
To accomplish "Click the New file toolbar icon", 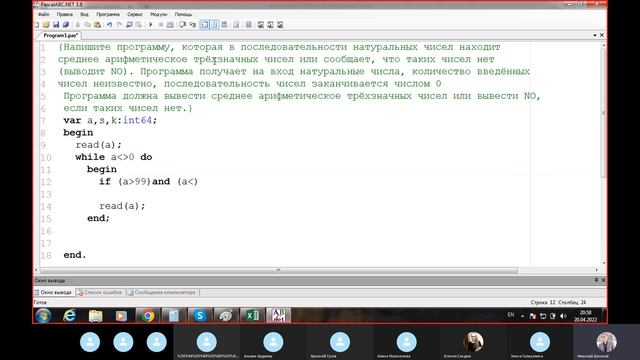I will [x=37, y=25].
